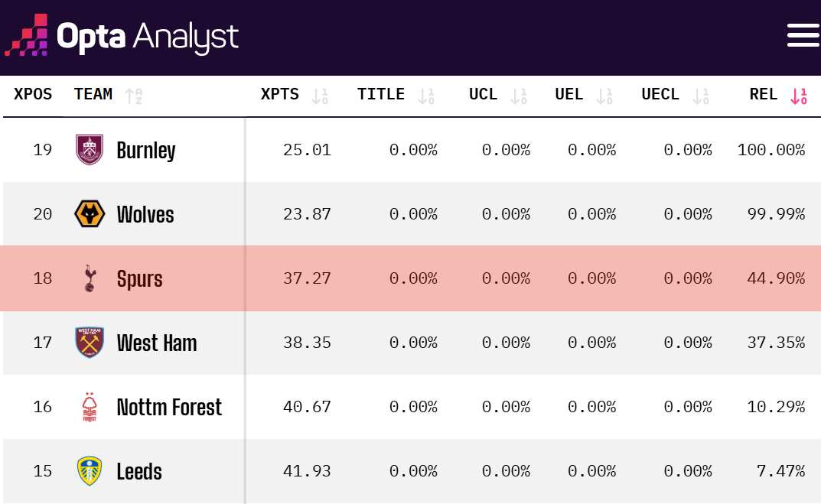Click Burnley's 100.00% relegation value

click(771, 150)
